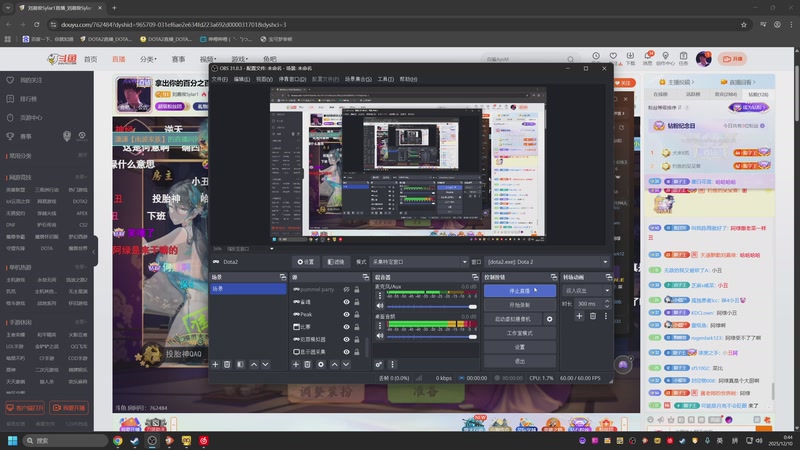
Task: Adjust 麦克风/Aux volume slider
Action: point(431,307)
